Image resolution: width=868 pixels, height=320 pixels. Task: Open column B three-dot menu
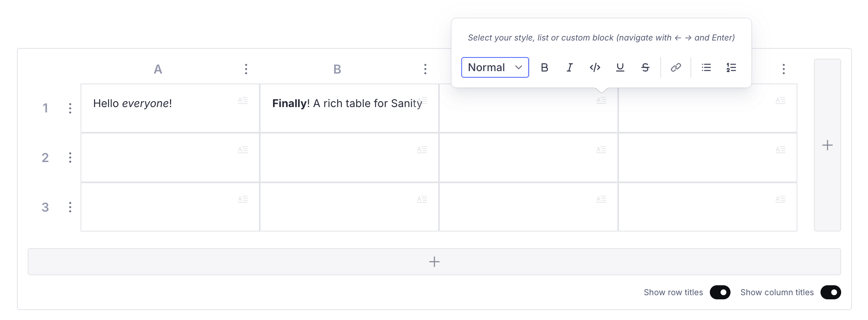click(x=425, y=69)
